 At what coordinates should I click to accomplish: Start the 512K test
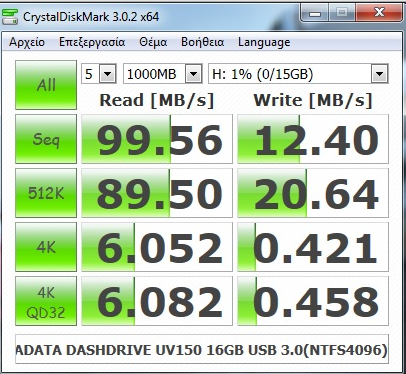point(46,193)
